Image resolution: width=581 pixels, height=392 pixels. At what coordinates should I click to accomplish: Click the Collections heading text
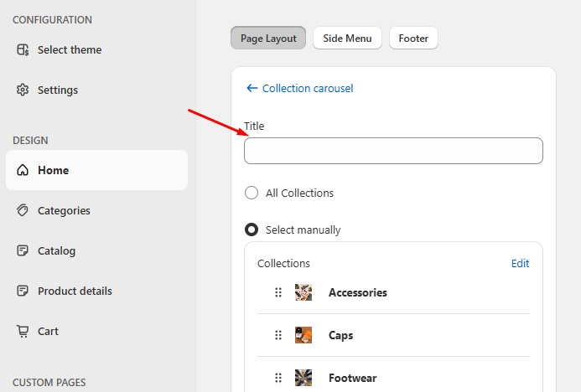pyautogui.click(x=283, y=263)
